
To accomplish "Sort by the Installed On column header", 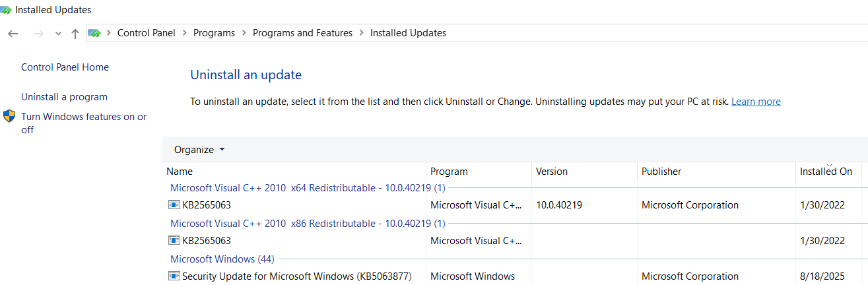I will tap(826, 172).
